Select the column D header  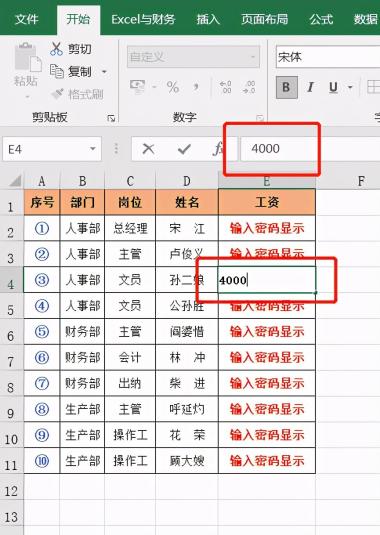[187, 181]
